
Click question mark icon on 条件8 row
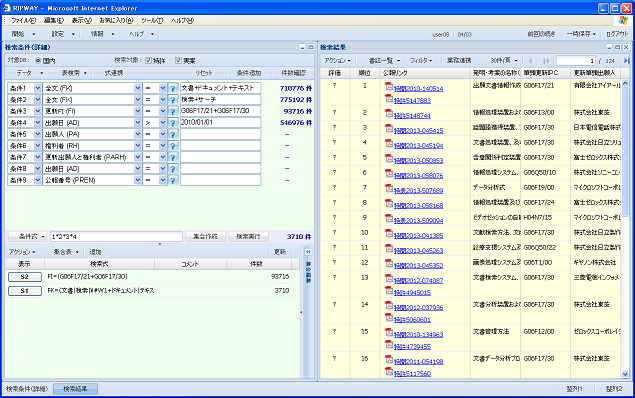coord(173,169)
